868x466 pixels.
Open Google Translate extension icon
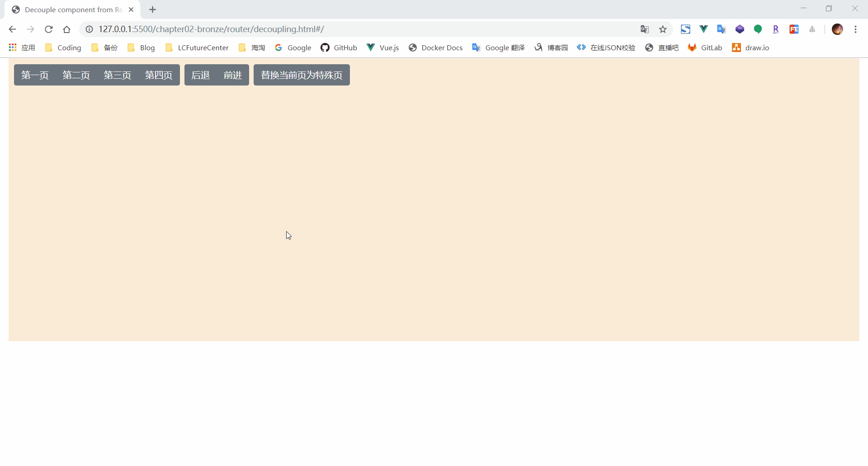pos(722,29)
